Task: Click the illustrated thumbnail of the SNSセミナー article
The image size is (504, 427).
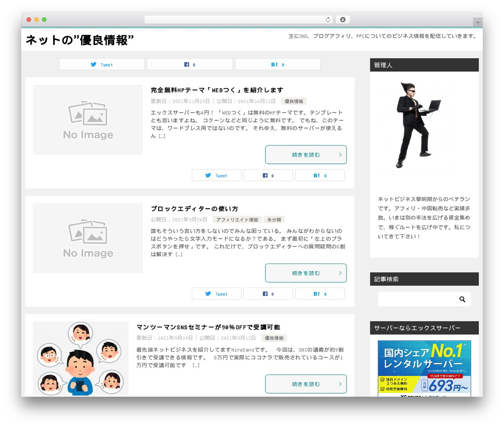Action: [x=81, y=359]
